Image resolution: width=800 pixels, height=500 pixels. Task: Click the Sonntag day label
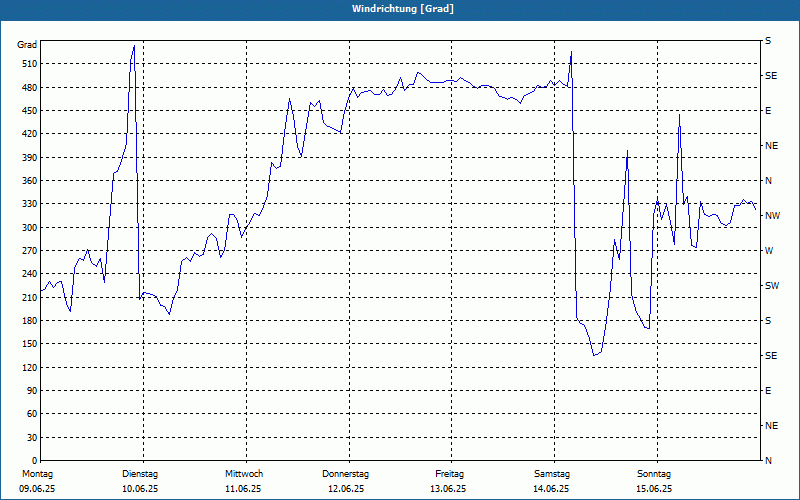[654, 474]
